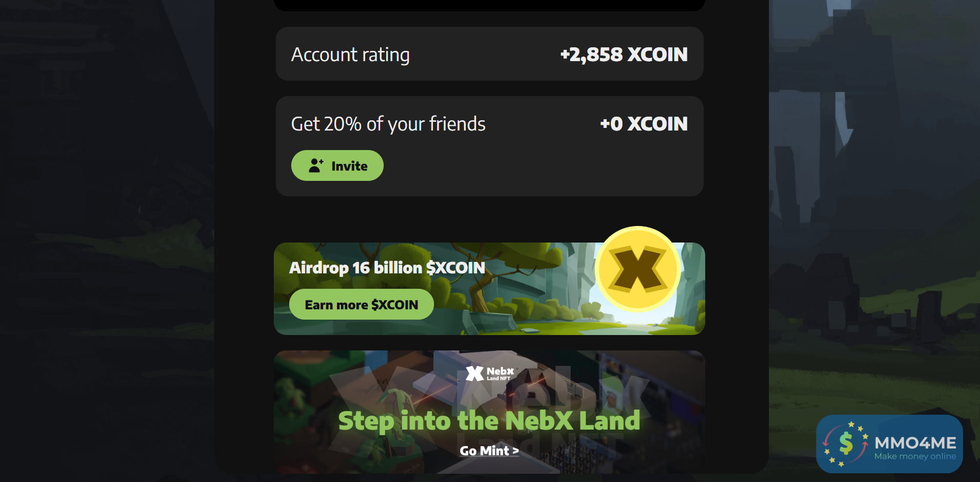
Task: Click the +0 XCOIN referral amount
Action: tap(644, 124)
